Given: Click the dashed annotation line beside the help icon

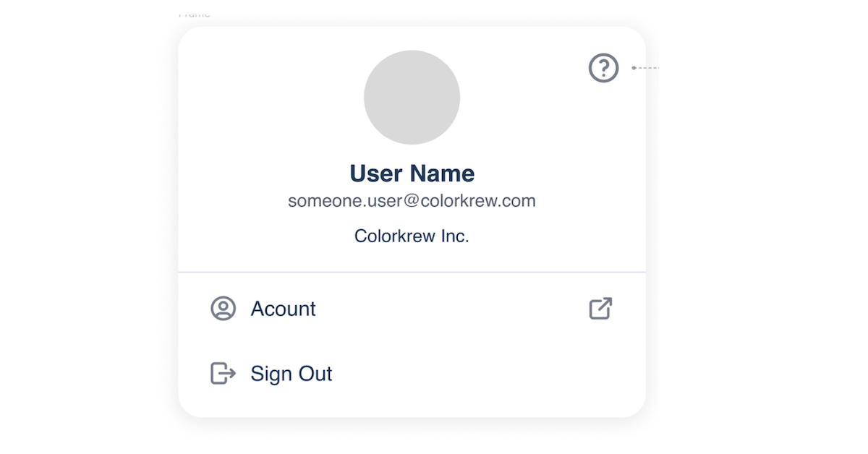Looking at the screenshot, I should (x=648, y=68).
